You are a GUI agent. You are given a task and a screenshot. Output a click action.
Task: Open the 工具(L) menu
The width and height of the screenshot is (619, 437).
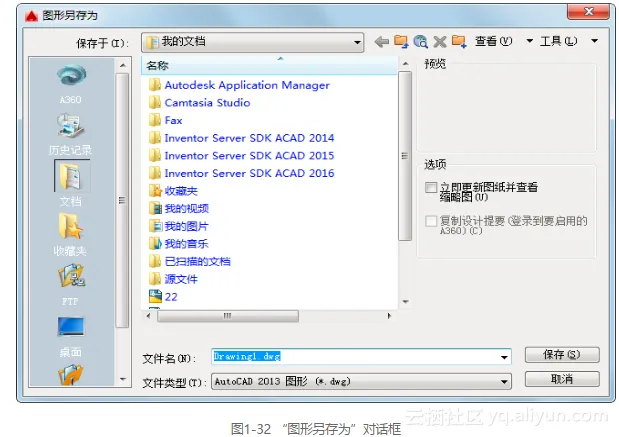click(x=558, y=41)
